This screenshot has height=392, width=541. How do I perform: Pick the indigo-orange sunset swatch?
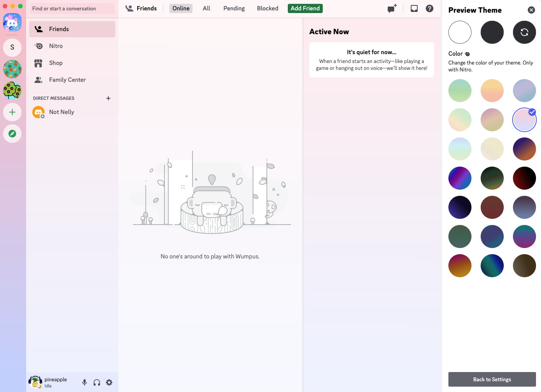[524, 149]
